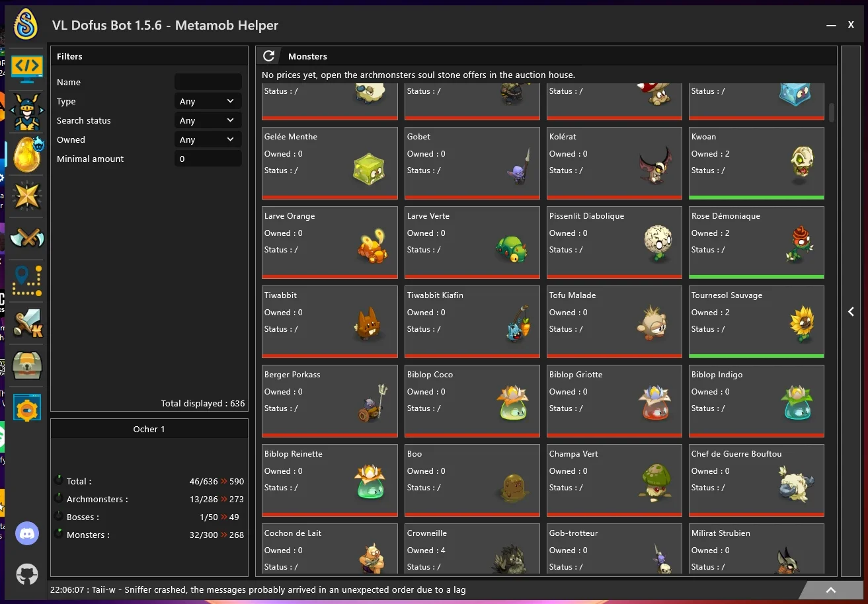Click the Minimal amount input field
The image size is (868, 604).
pos(208,159)
